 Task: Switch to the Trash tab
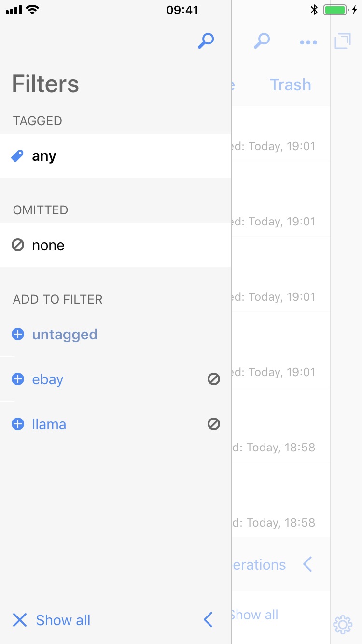coord(290,85)
